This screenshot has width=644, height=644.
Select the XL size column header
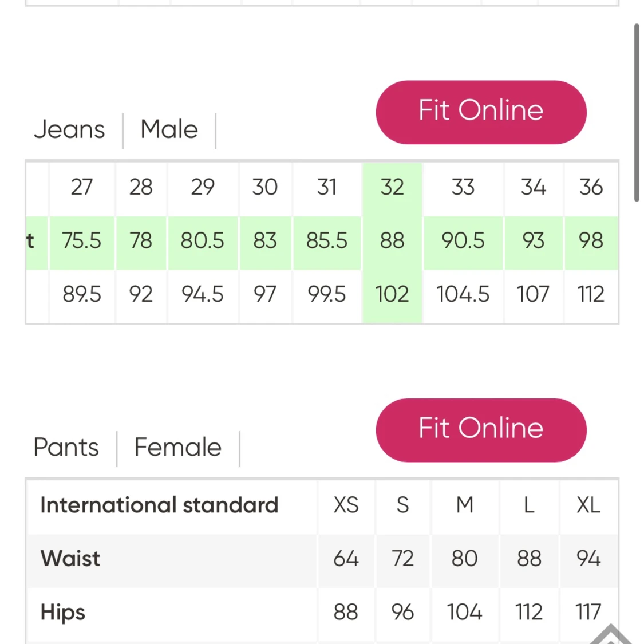click(x=588, y=505)
